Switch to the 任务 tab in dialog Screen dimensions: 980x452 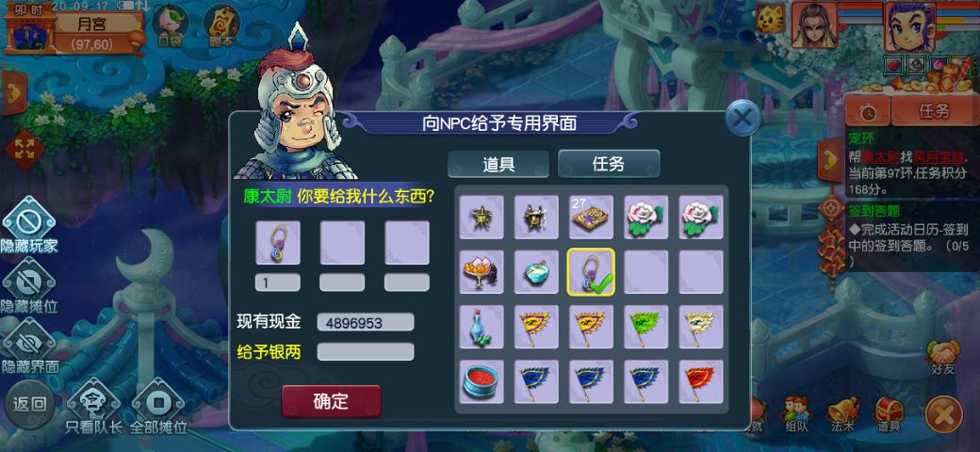coord(609,164)
